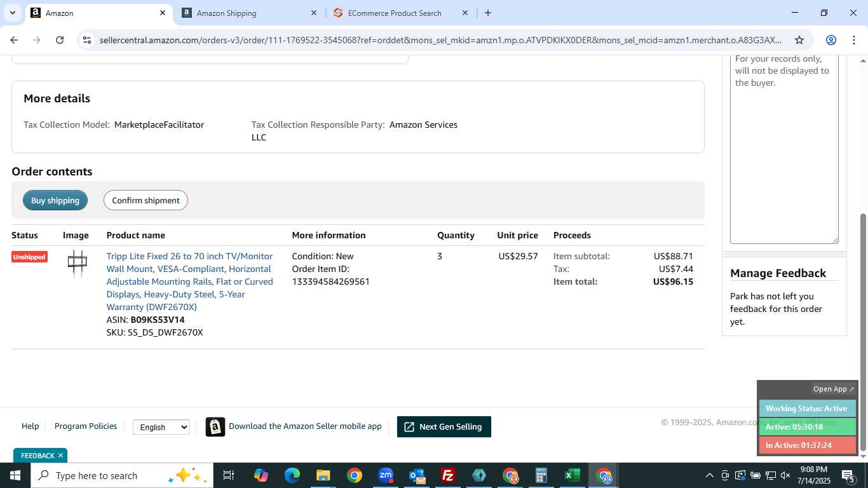Click the Tax value US$7.44
The width and height of the screenshot is (868, 488).
(676, 269)
